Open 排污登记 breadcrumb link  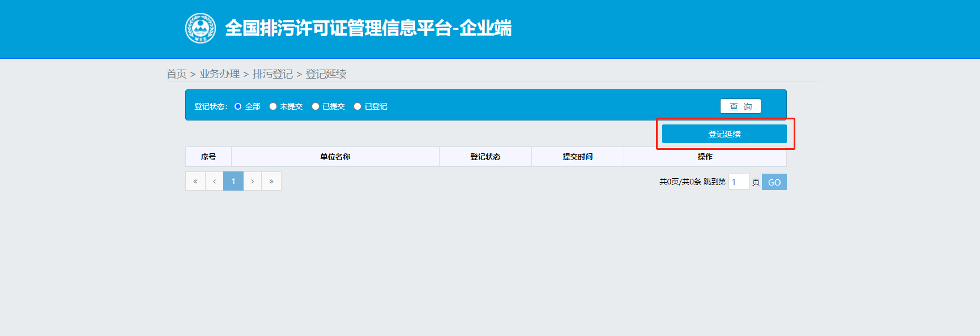click(x=272, y=74)
